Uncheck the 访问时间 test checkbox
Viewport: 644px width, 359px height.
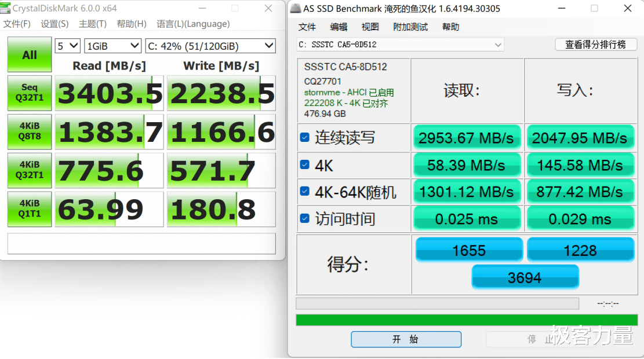click(305, 218)
